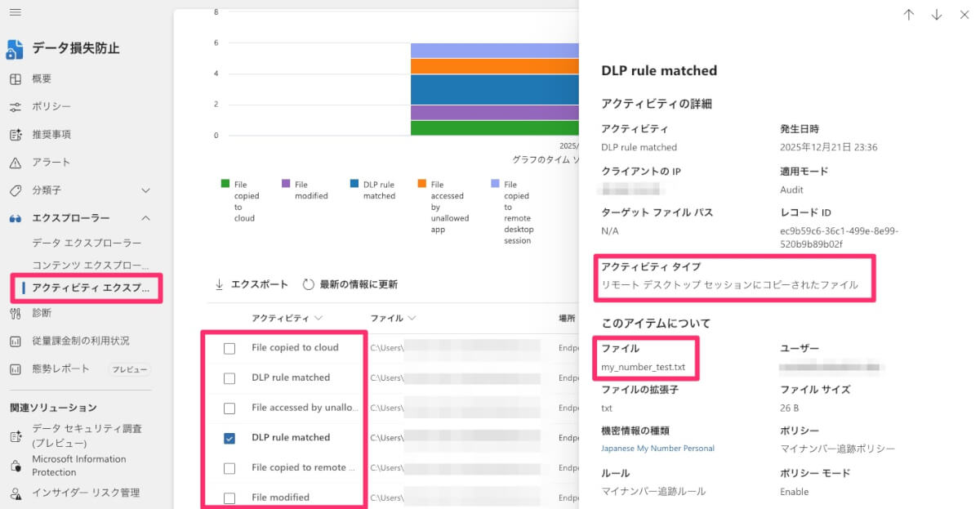Click the refresh (最新の情報に更新) icon

pos(308,284)
